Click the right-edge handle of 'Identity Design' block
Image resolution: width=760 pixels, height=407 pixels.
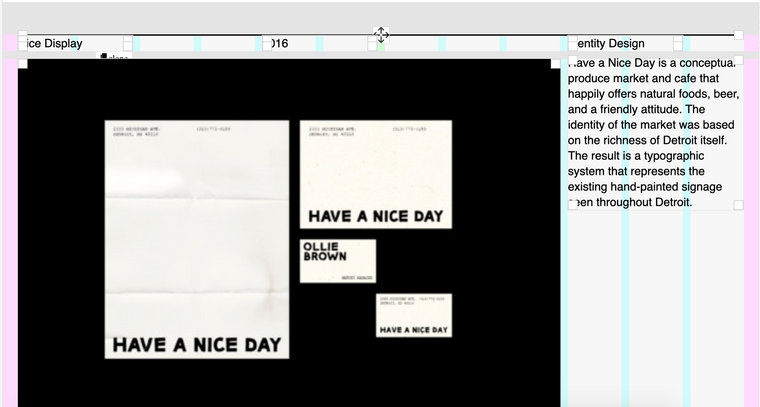tap(678, 44)
